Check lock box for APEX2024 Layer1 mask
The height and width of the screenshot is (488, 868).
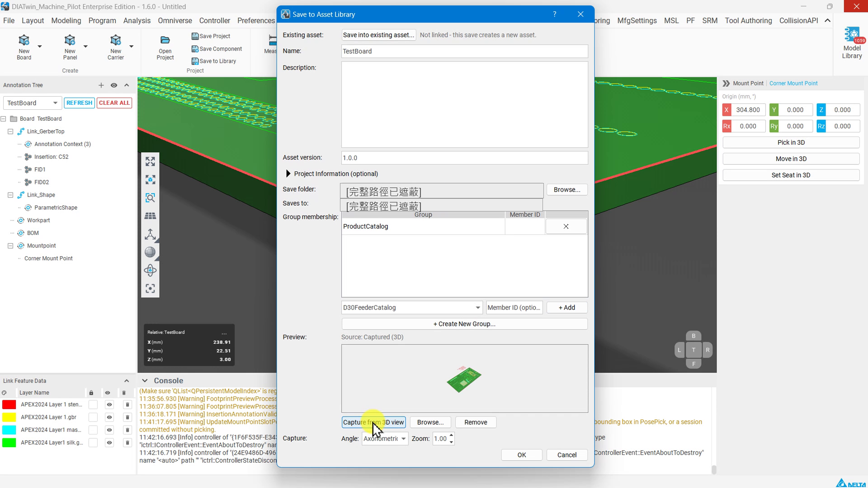point(93,430)
